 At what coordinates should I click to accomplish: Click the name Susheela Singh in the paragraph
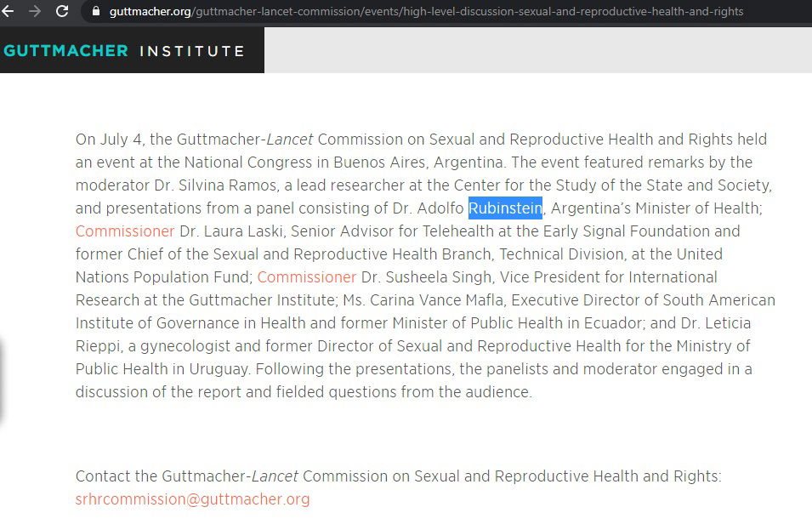click(438, 277)
